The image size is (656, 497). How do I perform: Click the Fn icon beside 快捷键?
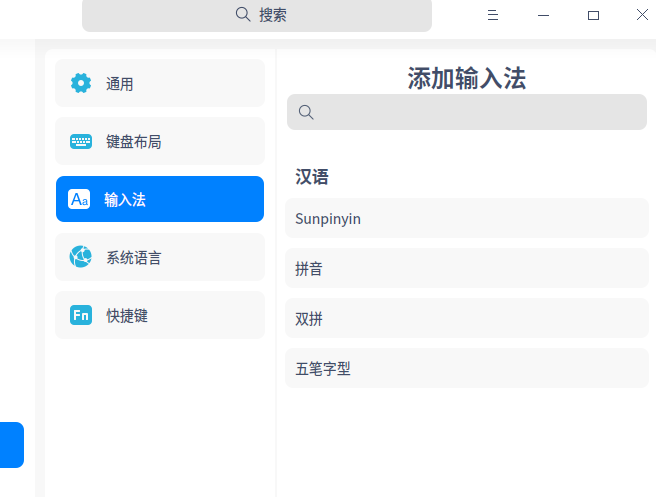point(81,315)
